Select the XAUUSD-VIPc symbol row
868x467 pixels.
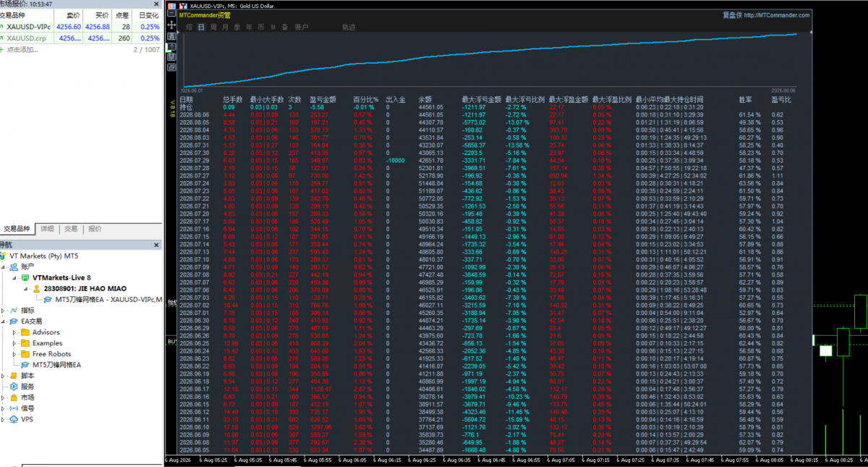(x=81, y=26)
